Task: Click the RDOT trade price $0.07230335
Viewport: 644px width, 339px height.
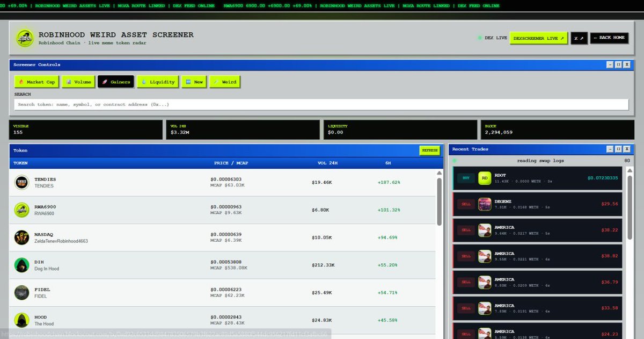Action: tap(603, 178)
